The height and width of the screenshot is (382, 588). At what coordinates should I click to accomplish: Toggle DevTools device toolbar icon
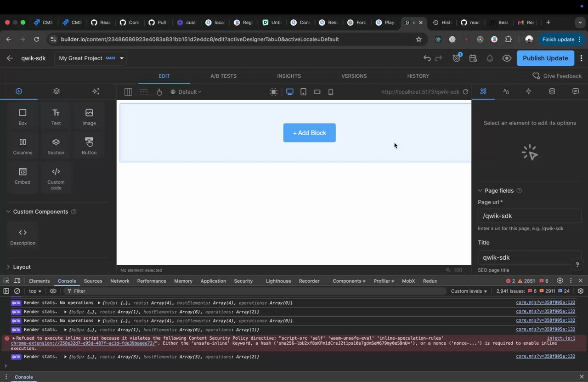pos(17,281)
